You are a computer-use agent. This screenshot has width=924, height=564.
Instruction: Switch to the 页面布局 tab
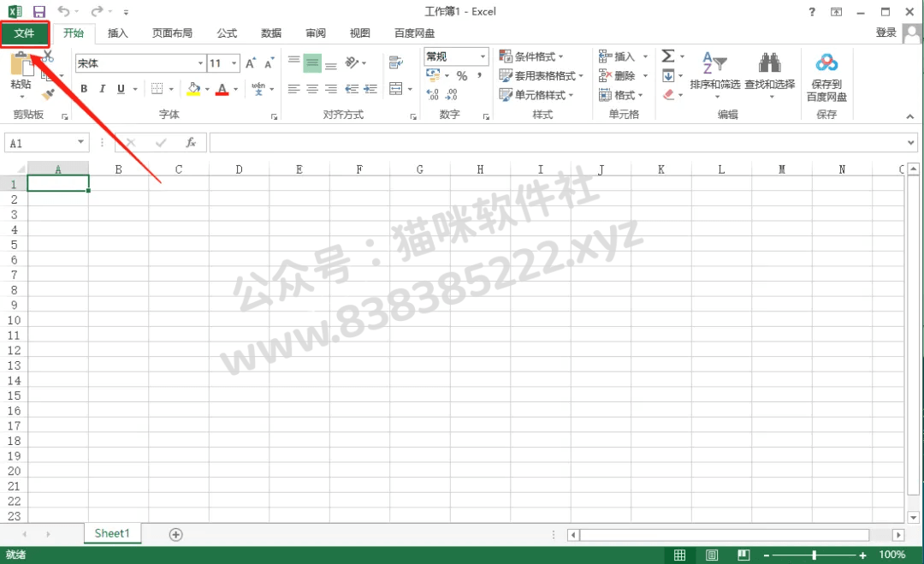click(172, 33)
